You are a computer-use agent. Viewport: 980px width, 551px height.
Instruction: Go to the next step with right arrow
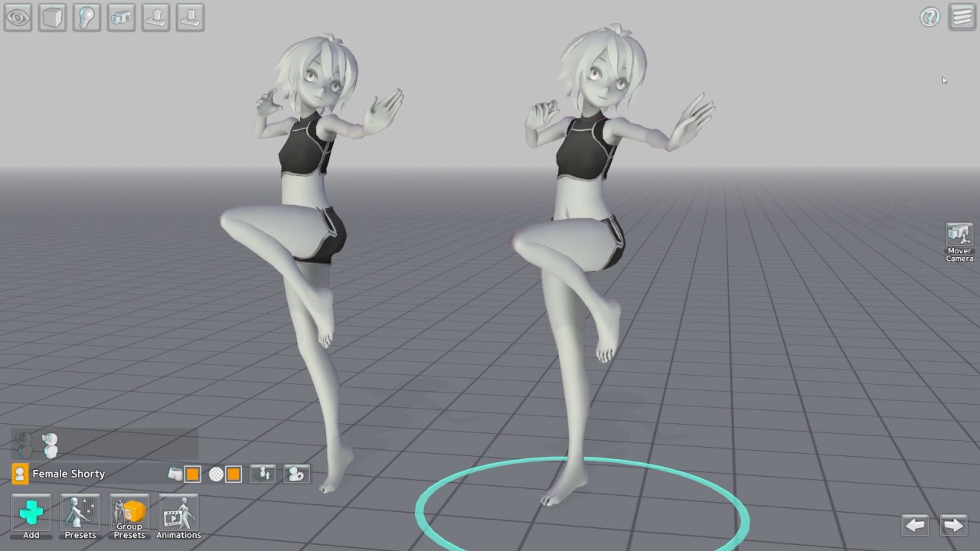953,524
